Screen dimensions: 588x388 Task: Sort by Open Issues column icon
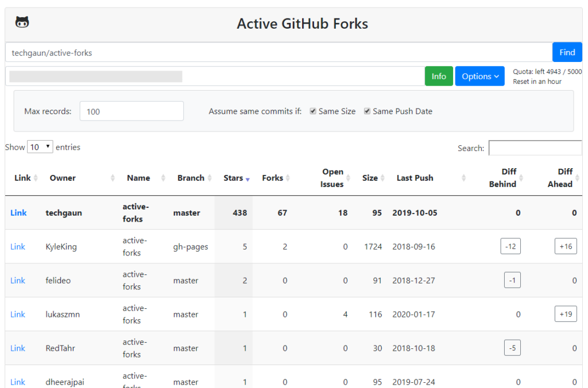tap(349, 178)
